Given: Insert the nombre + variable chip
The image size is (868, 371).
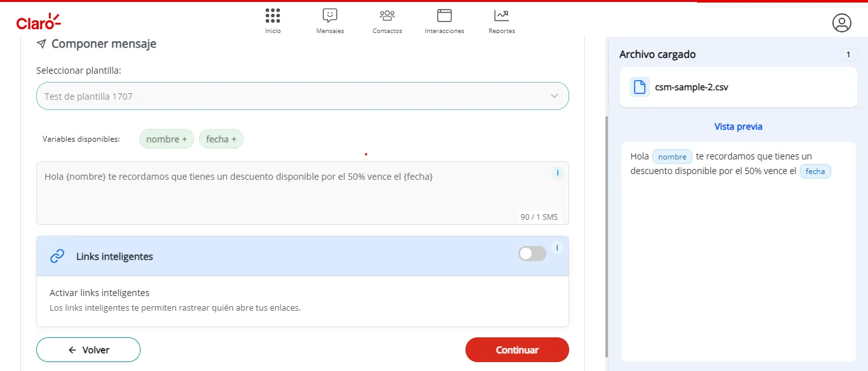Looking at the screenshot, I should point(167,139).
